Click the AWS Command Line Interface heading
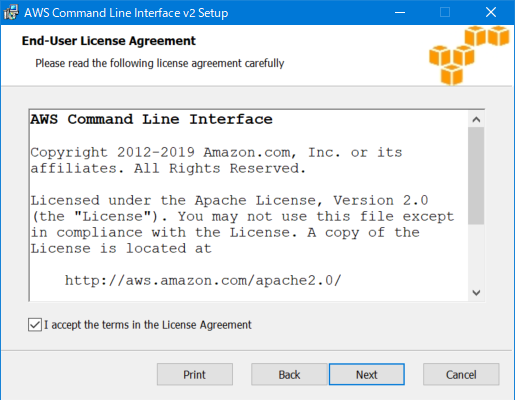Viewport: 515px width, 400px height. tap(152, 119)
